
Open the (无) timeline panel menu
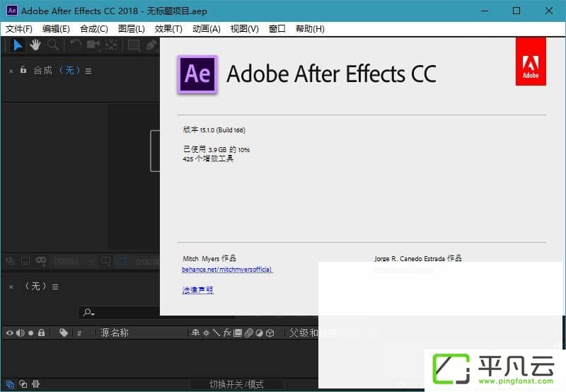pos(55,287)
